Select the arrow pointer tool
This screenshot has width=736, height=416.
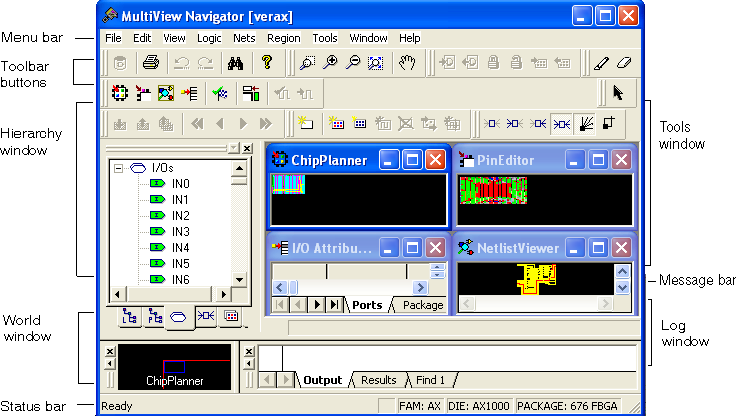(618, 92)
